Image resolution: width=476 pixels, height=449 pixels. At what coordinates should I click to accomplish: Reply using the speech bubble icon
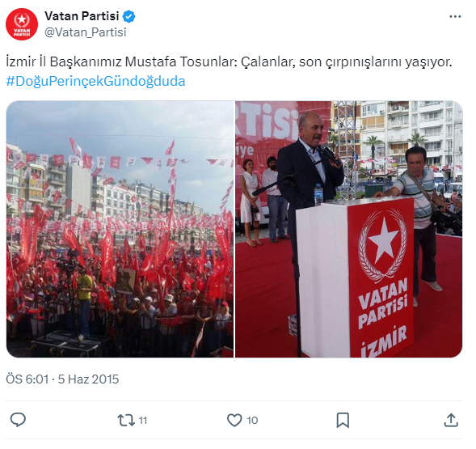18,420
